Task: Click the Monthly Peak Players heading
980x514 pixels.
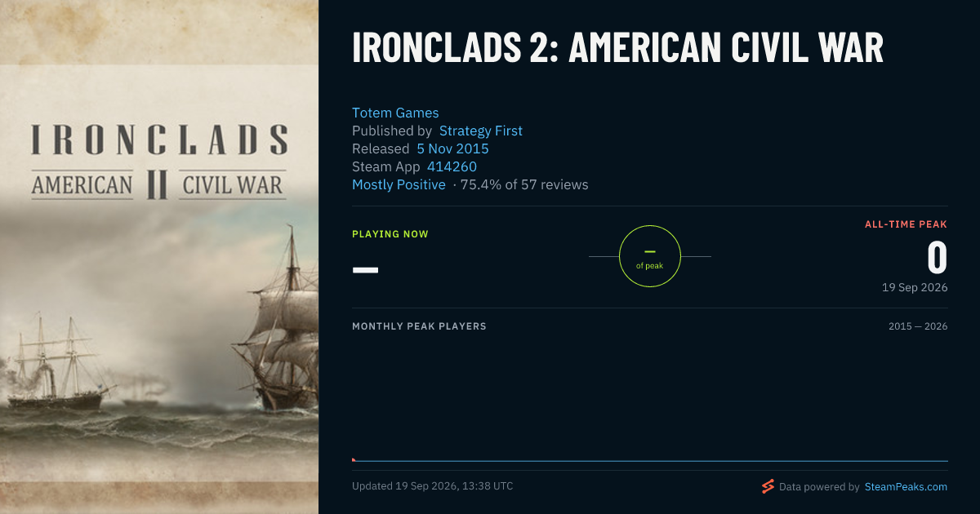Action: (419, 326)
